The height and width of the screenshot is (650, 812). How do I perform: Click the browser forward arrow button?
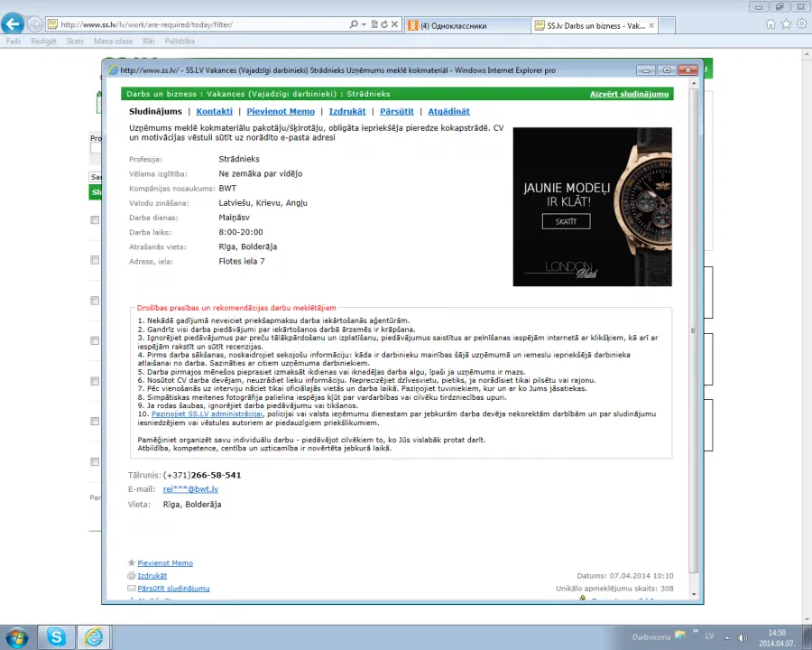[x=34, y=23]
